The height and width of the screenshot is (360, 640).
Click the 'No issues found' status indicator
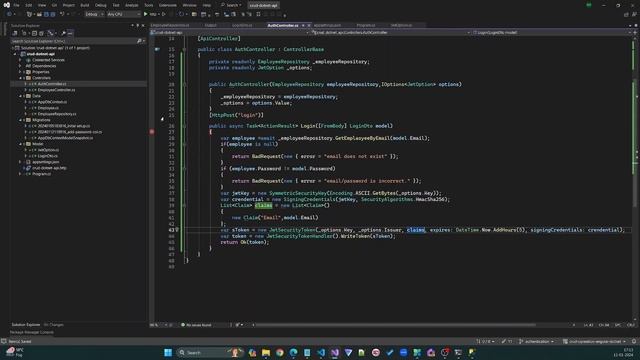196,325
